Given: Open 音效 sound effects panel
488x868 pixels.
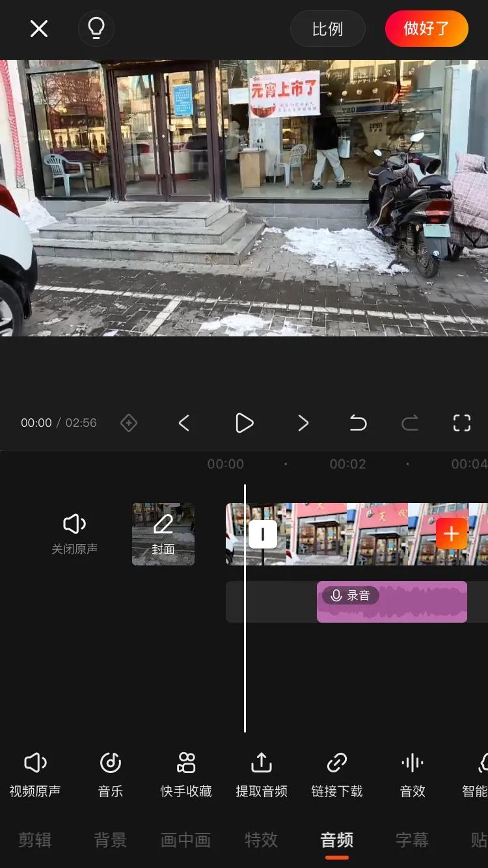Looking at the screenshot, I should 413,774.
